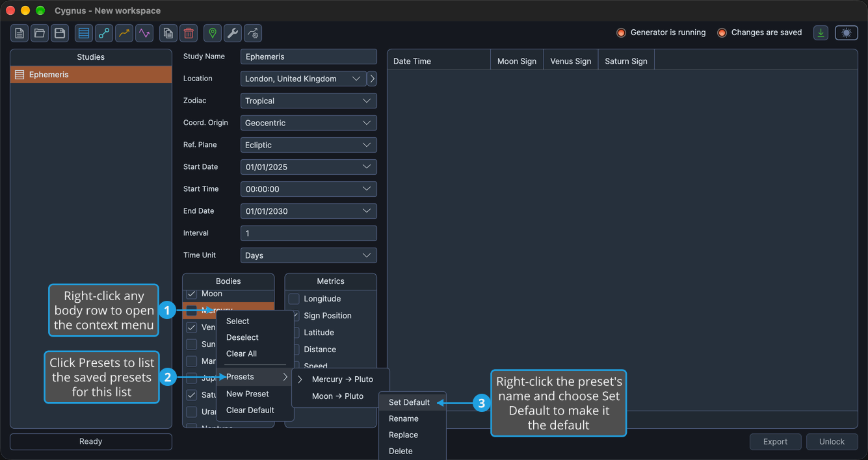The width and height of the screenshot is (868, 460).
Task: Click the Open folder toolbar icon
Action: tap(40, 33)
